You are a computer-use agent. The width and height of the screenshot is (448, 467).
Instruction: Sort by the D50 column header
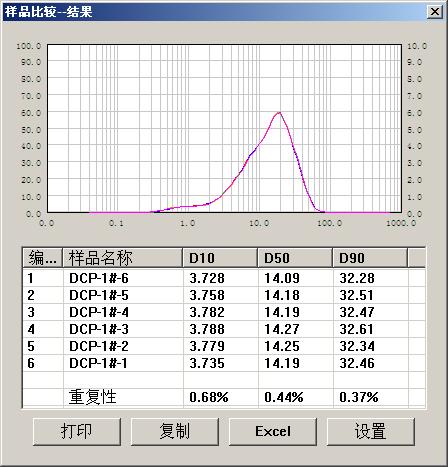coord(295,258)
